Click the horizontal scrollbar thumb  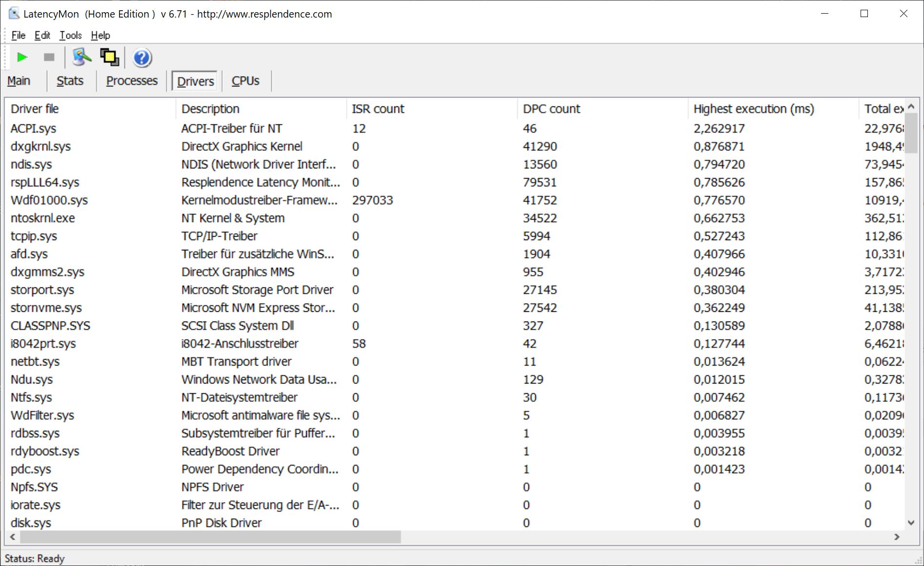point(210,537)
